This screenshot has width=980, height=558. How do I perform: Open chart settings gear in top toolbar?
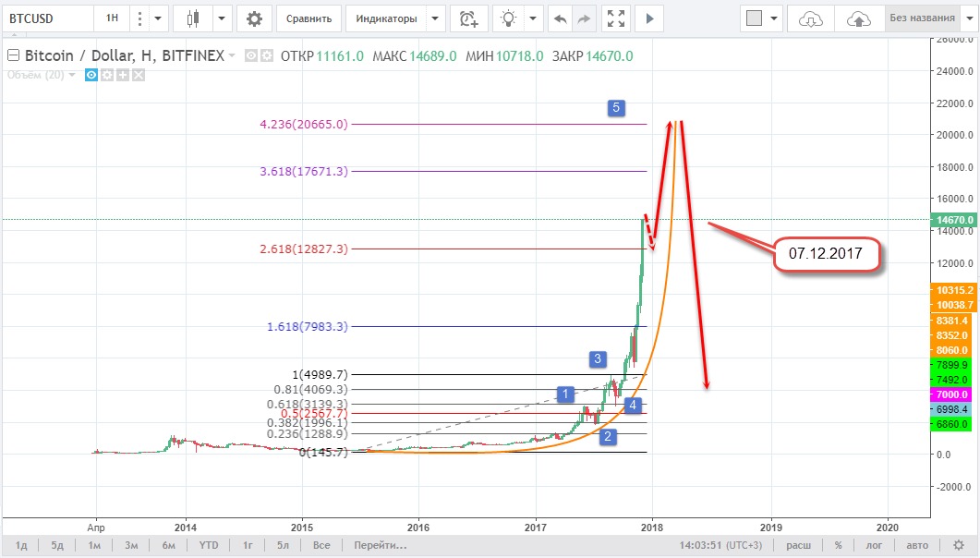click(x=254, y=18)
